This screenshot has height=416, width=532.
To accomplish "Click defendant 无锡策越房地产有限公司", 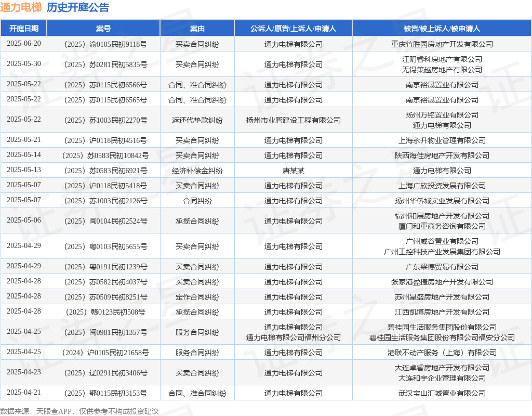I will coord(442,70).
